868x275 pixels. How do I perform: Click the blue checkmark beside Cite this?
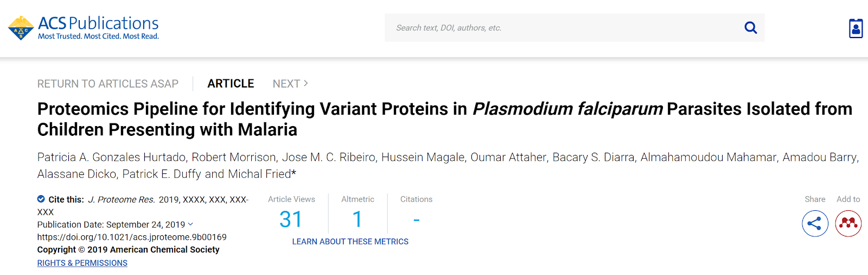41,199
